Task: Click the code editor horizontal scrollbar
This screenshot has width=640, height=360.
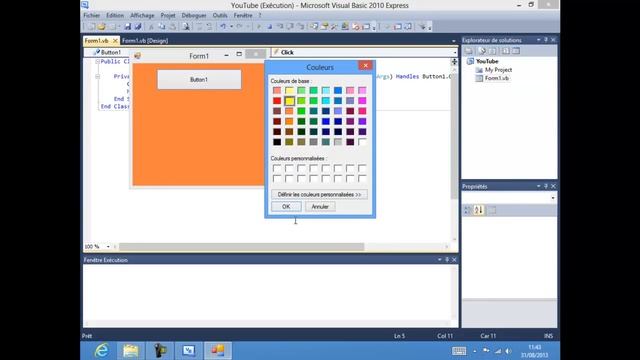Action: point(241,247)
